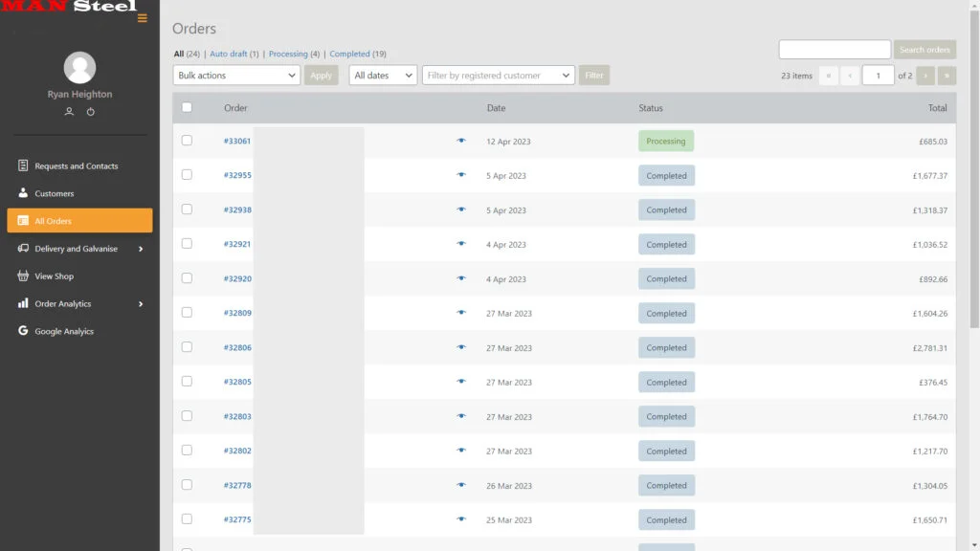Click the eye icon for order #32955

[461, 175]
